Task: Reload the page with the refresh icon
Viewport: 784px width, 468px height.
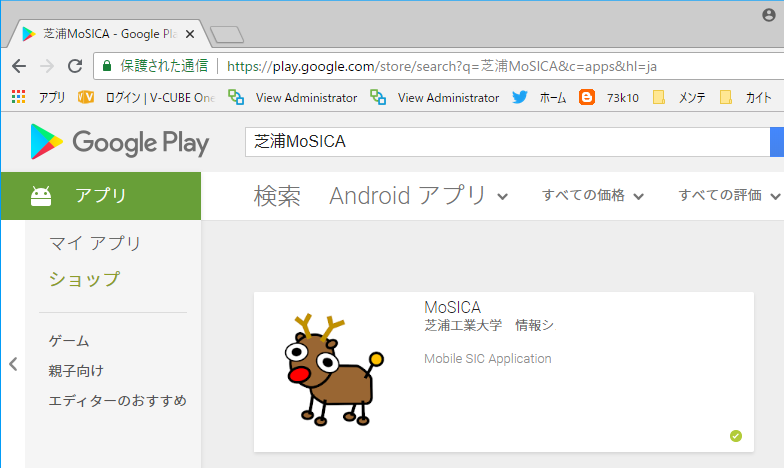Action: click(75, 66)
